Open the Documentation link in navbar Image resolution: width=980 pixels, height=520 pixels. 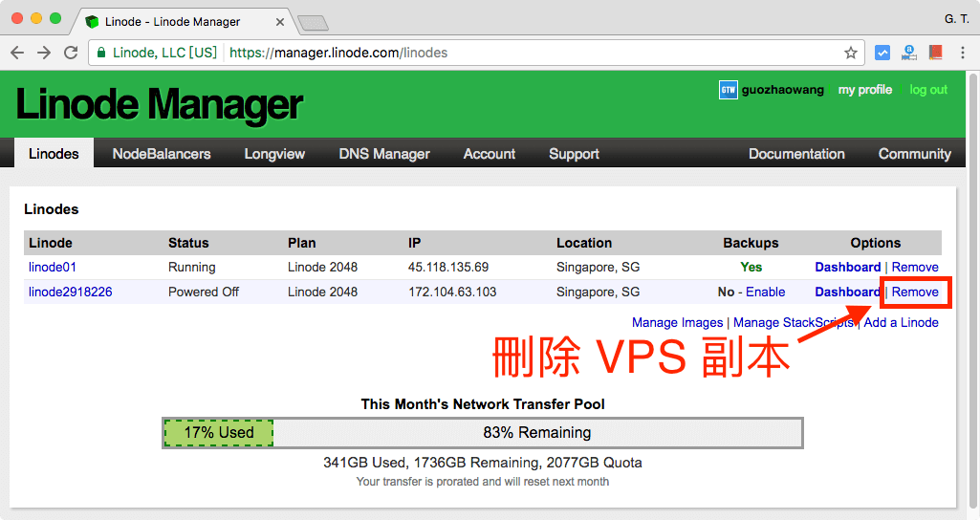[x=796, y=154]
